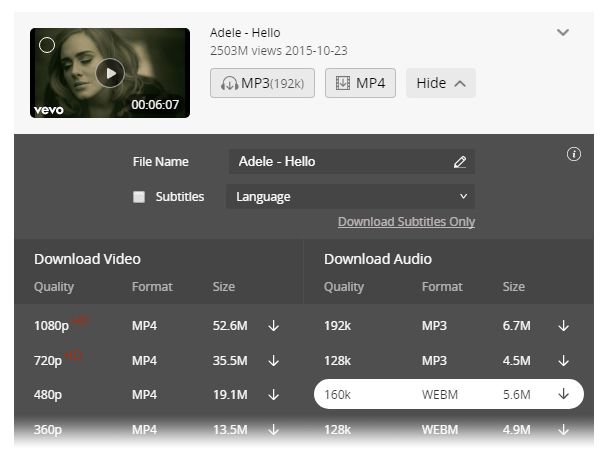Click the vevo logo on the thumbnail
Screen dimensions: 610x456
tap(49, 110)
